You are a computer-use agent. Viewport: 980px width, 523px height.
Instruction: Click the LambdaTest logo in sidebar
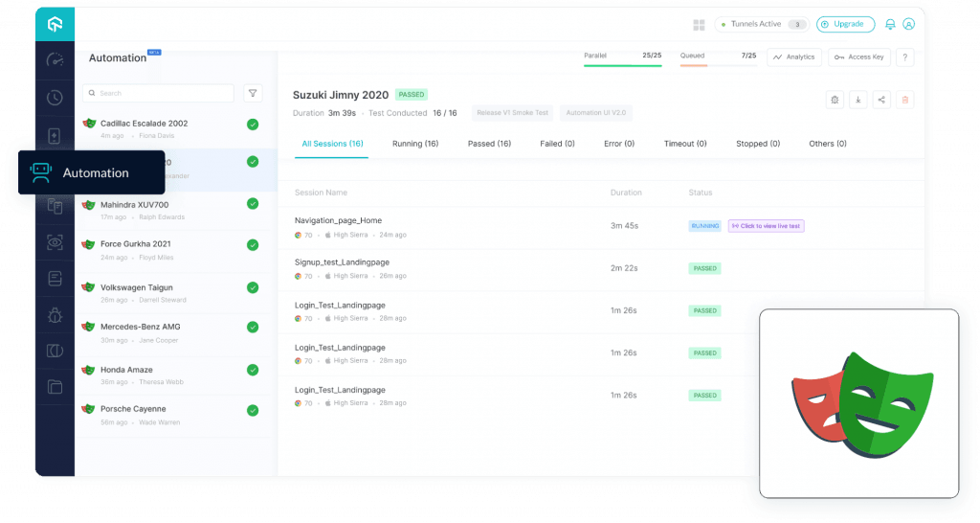click(x=55, y=24)
